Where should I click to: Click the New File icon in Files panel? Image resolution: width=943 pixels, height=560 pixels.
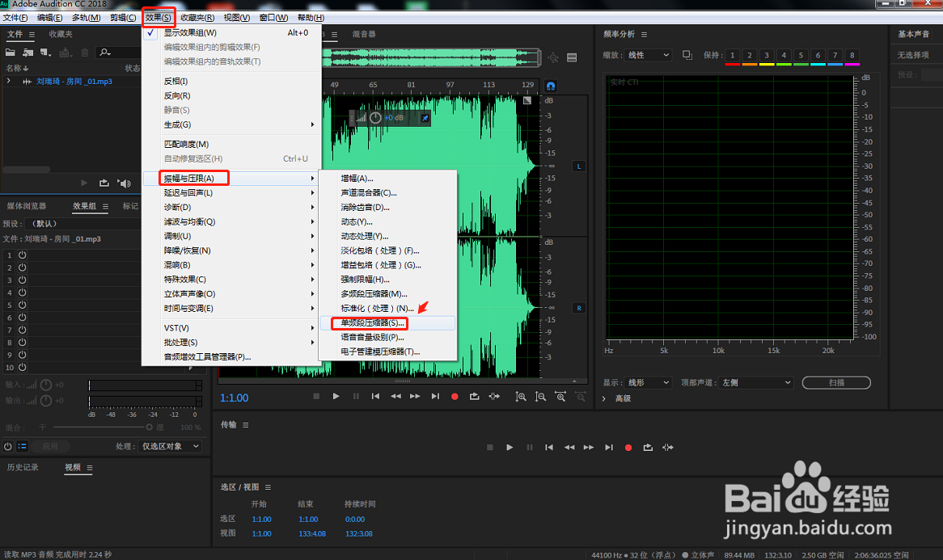(x=46, y=53)
